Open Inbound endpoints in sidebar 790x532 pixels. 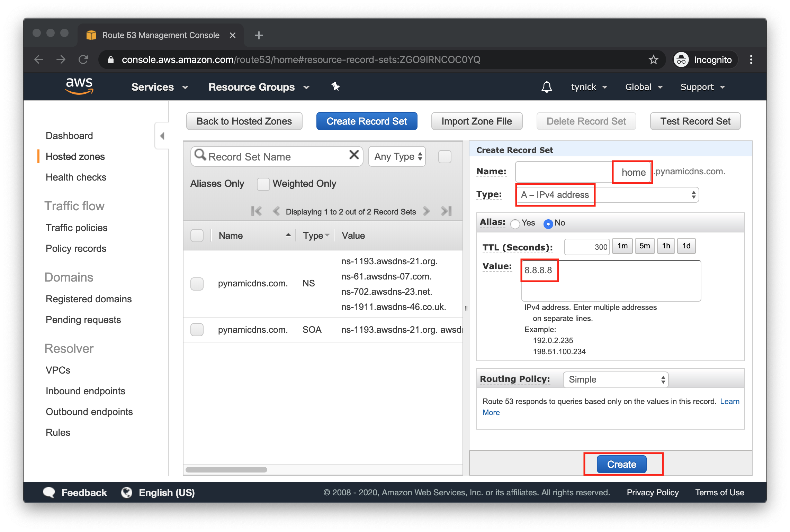pyautogui.click(x=86, y=391)
